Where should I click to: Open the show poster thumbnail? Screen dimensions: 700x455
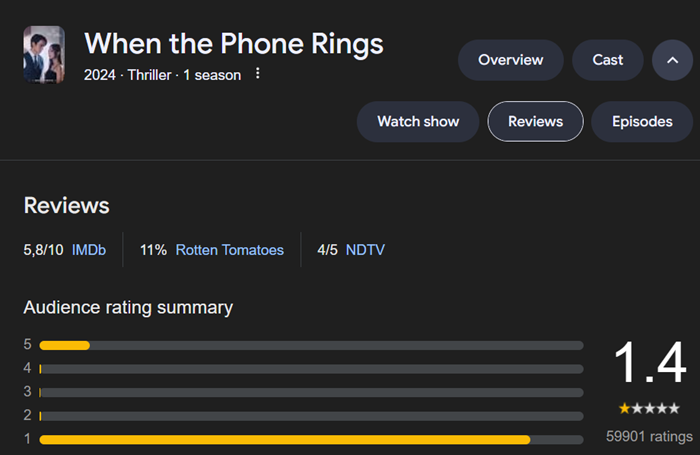click(44, 54)
